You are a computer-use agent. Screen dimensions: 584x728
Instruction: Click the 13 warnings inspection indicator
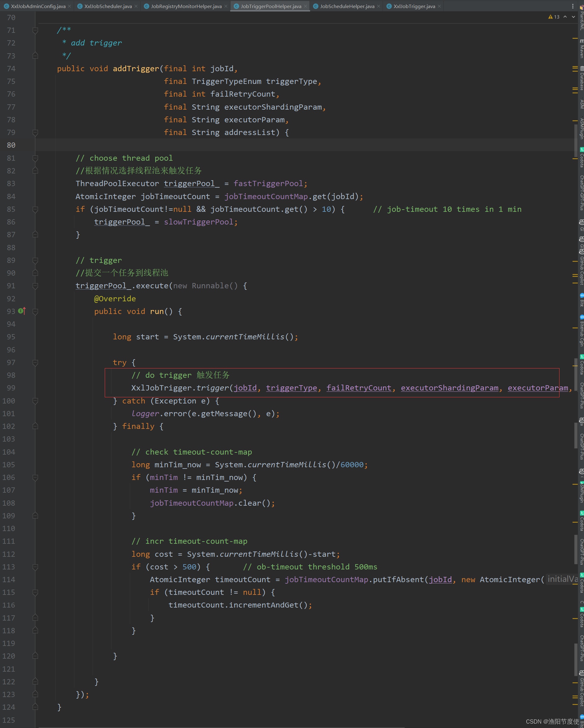pyautogui.click(x=554, y=17)
